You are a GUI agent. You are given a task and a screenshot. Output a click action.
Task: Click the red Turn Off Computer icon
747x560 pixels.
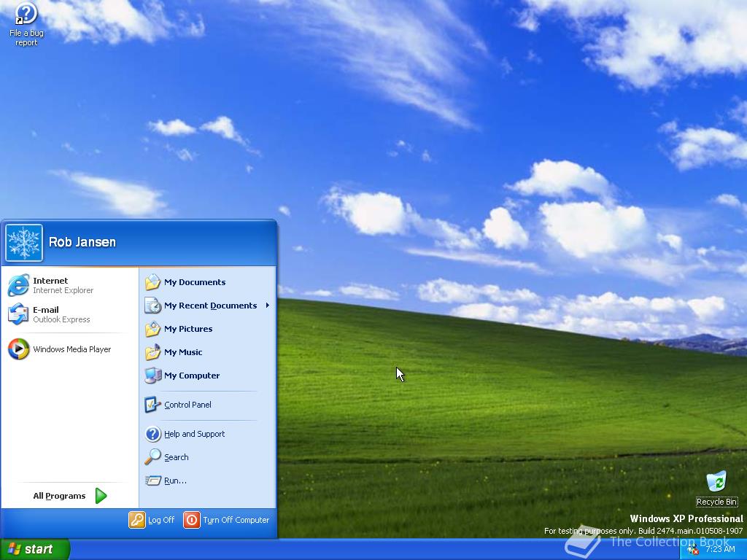coord(192,520)
